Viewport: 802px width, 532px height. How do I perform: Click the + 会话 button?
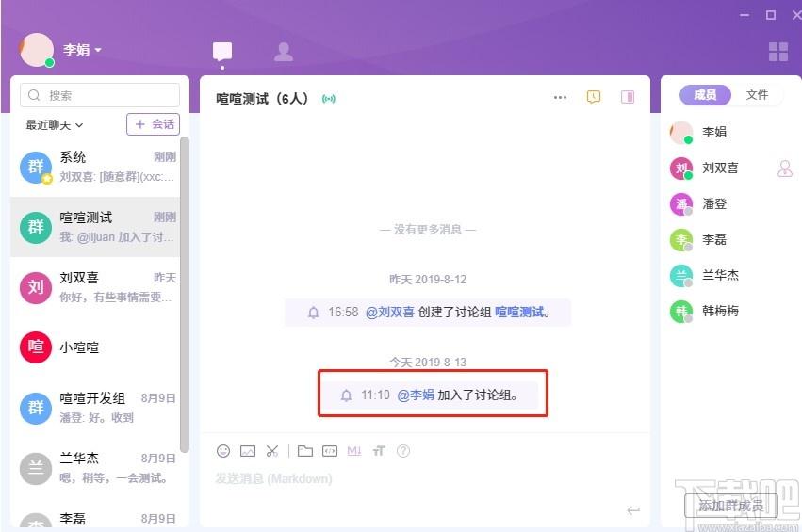(153, 124)
